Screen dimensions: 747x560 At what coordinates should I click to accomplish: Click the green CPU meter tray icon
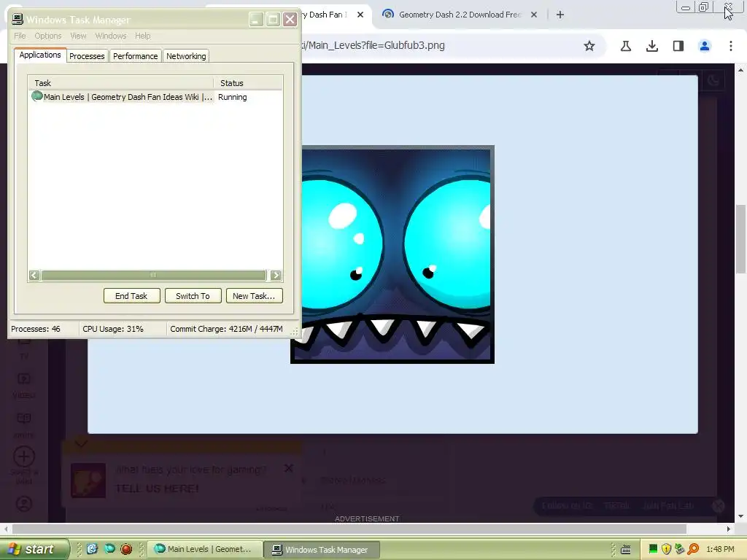653,549
